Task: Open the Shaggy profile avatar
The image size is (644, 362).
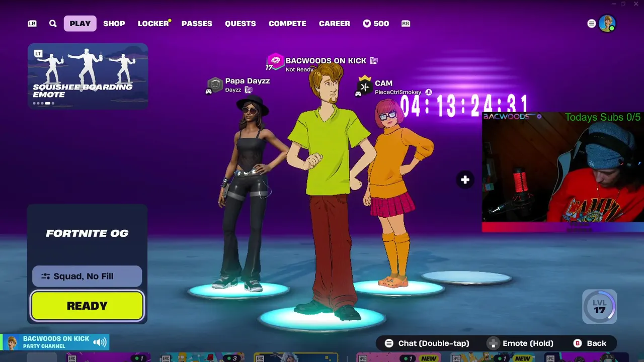Action: click(x=607, y=24)
